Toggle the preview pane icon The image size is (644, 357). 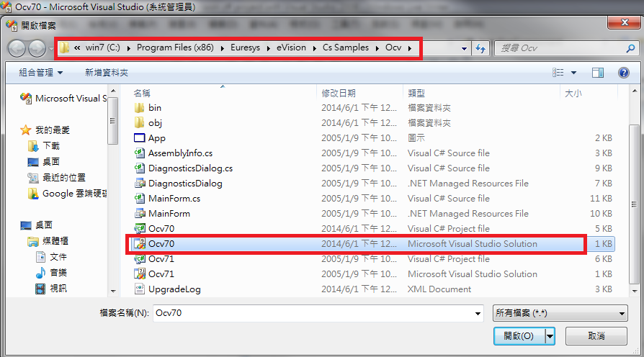(598, 73)
